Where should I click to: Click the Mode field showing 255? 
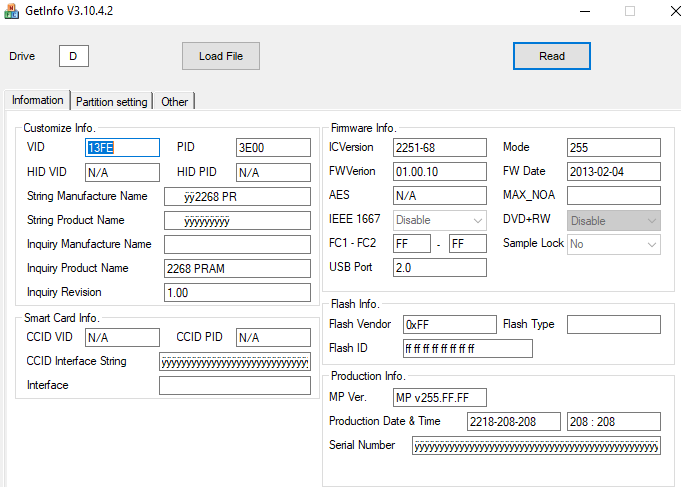coord(614,148)
